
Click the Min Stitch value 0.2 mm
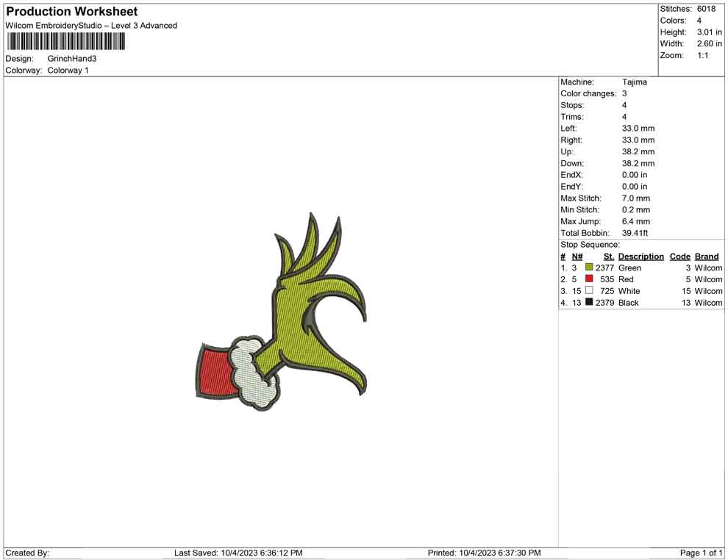pos(636,209)
